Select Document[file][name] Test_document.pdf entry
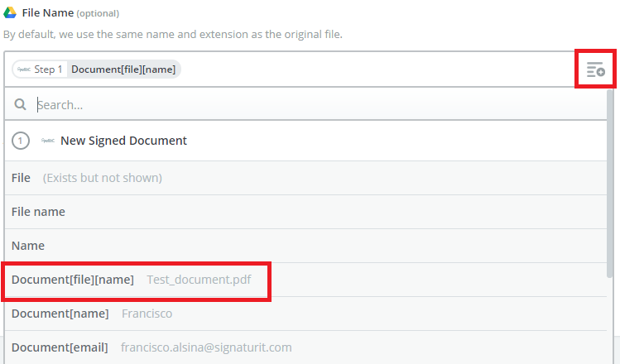Image resolution: width=620 pixels, height=364 pixels. tap(305, 280)
